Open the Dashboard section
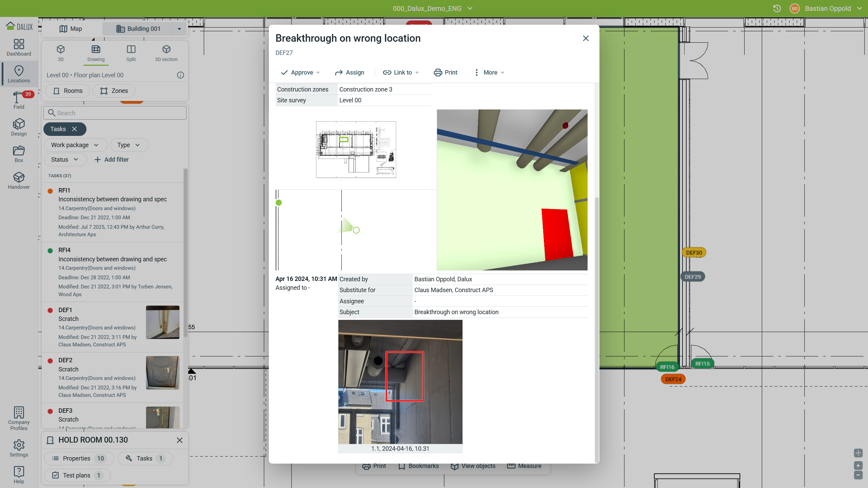 pos(19,47)
